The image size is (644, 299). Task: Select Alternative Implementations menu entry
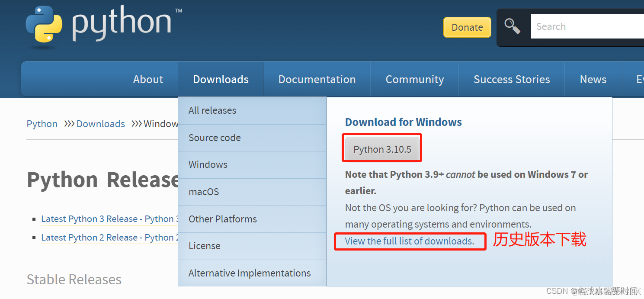[x=250, y=273]
